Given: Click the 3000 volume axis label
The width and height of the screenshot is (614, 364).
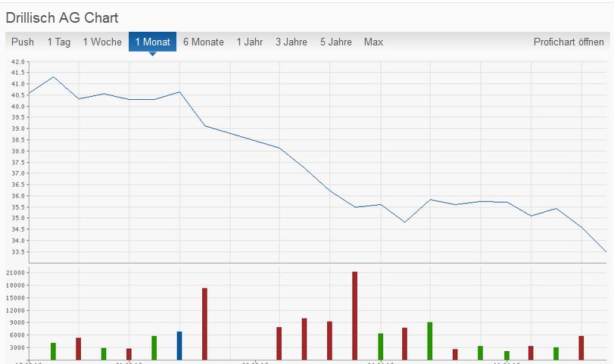Looking at the screenshot, I should [x=17, y=347].
